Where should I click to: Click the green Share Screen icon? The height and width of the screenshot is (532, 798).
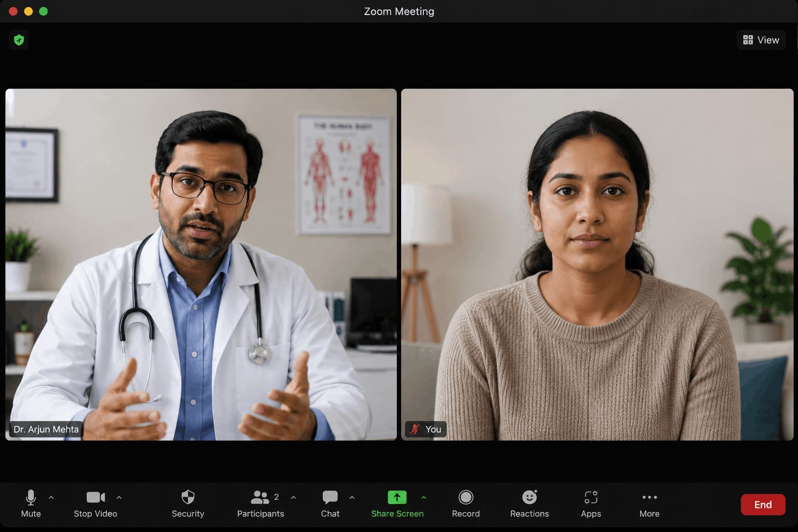tap(397, 498)
